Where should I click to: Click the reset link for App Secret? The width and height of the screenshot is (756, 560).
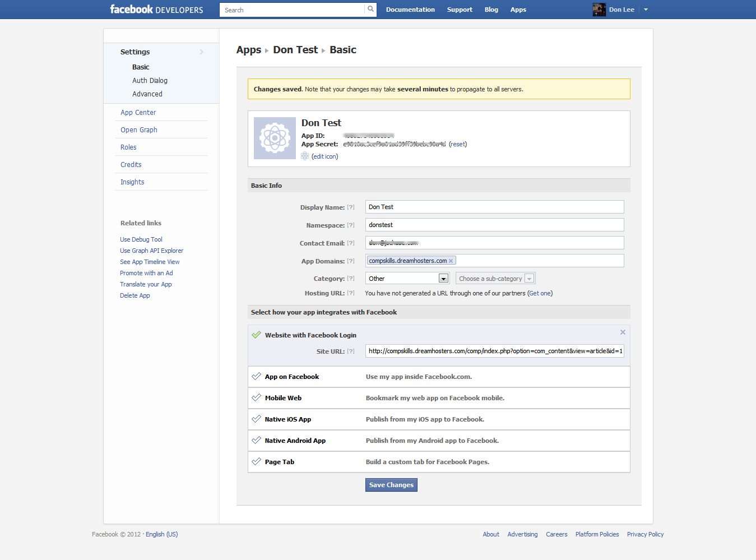coord(458,145)
